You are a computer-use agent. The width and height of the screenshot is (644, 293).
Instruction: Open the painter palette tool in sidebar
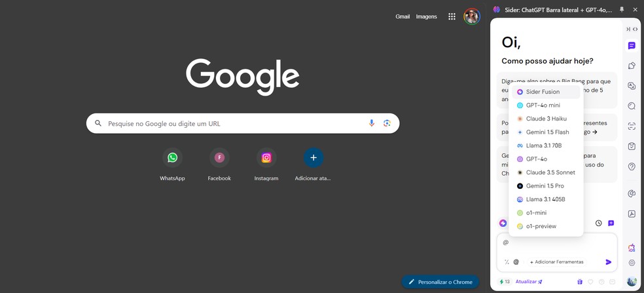(x=632, y=194)
